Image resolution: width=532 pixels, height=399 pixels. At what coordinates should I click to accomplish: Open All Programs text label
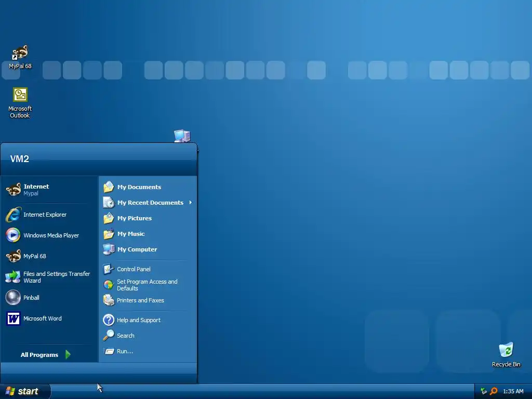click(39, 355)
